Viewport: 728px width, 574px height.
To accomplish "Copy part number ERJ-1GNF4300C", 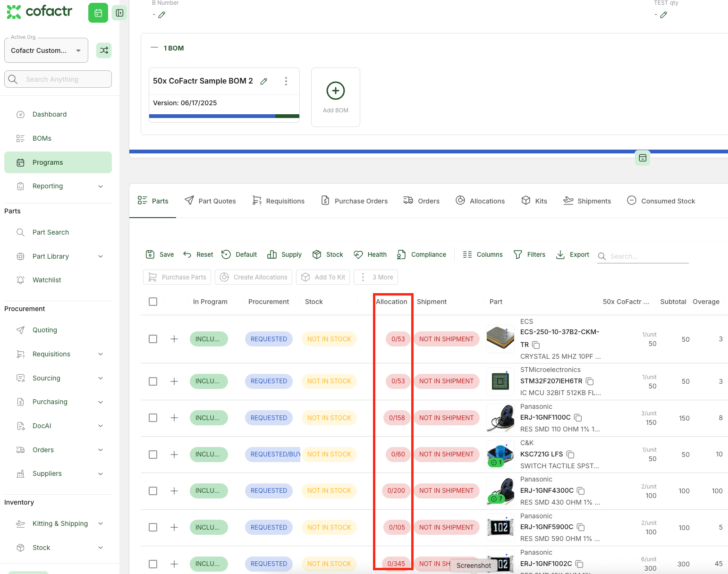I will [x=581, y=491].
